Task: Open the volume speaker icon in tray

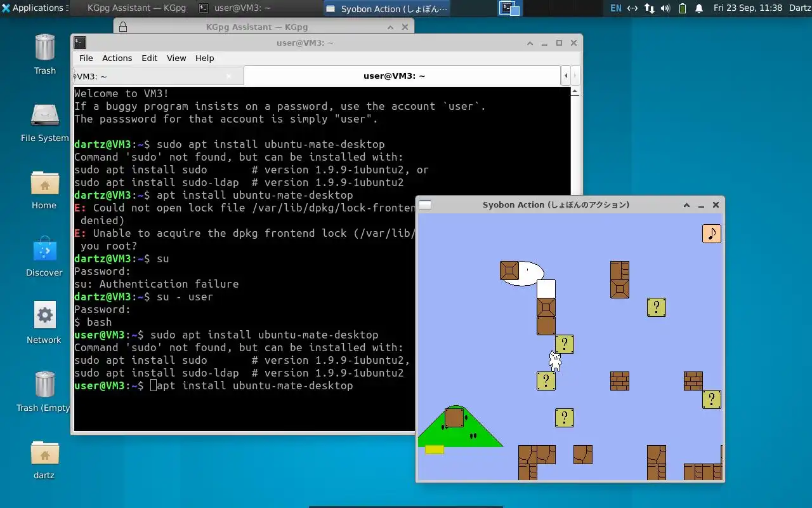Action: [x=665, y=8]
